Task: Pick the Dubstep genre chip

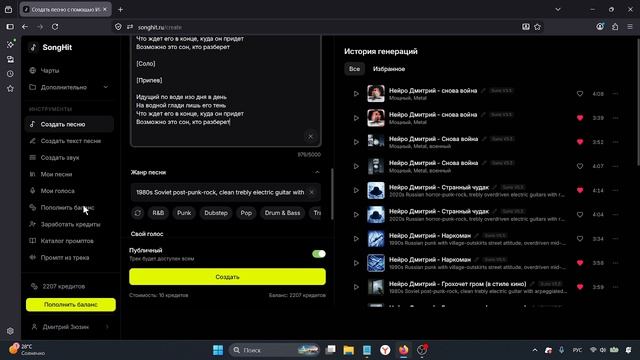Action: pyautogui.click(x=216, y=213)
